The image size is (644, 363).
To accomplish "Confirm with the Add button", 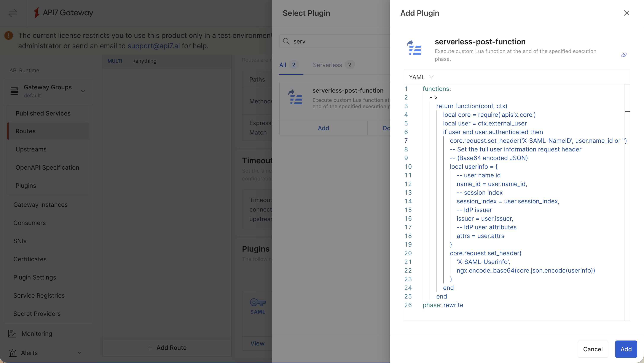I will pyautogui.click(x=625, y=349).
